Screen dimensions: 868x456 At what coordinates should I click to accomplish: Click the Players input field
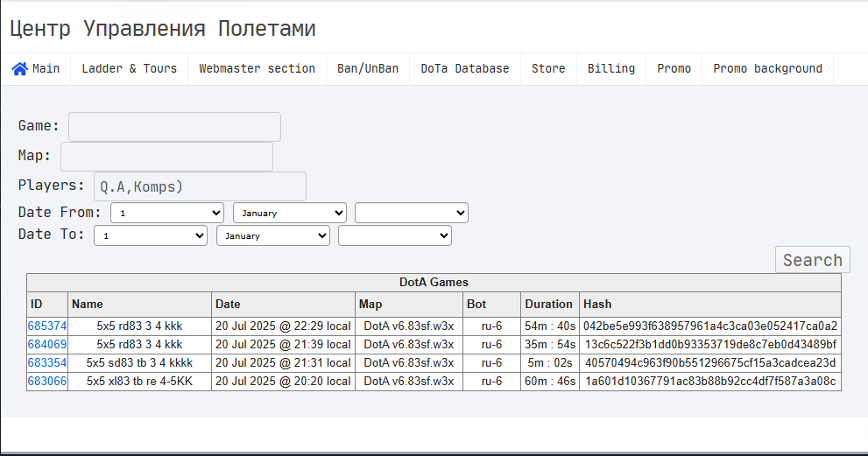coord(200,186)
